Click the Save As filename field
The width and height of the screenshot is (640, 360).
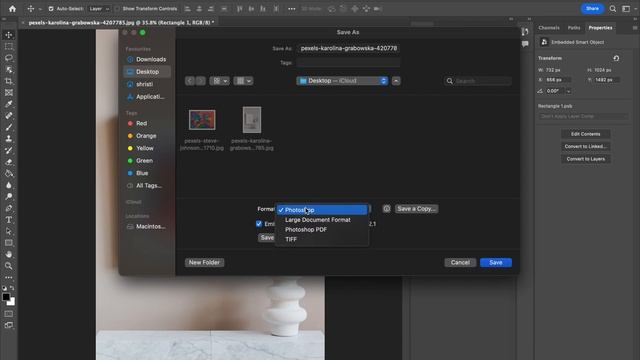point(349,48)
